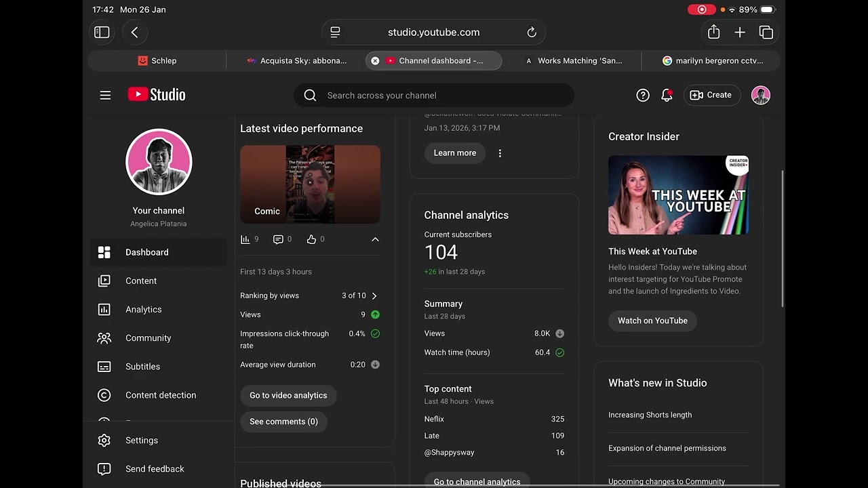Click top content row Late
Screen dimensions: 868x488
(x=494, y=436)
